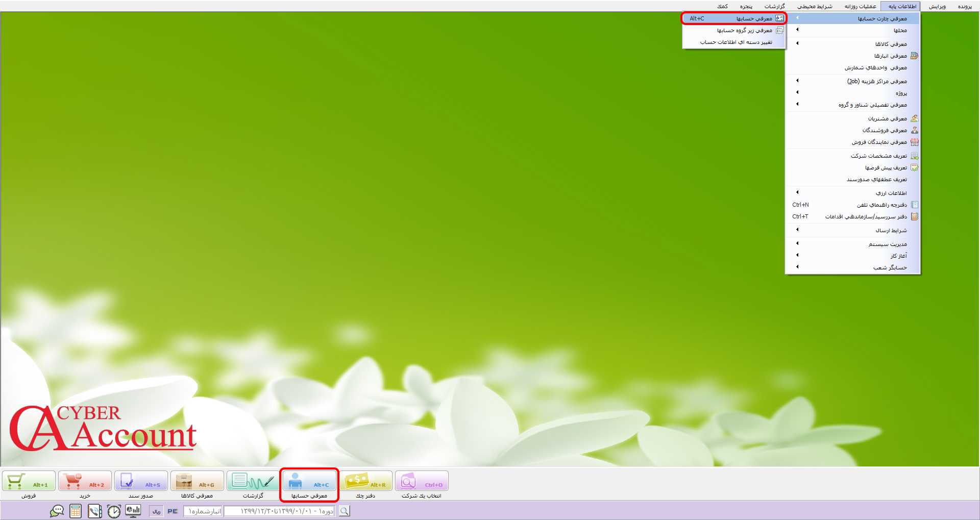Click the دوره۱ fiscal period date field
980x520 pixels.
point(279,511)
